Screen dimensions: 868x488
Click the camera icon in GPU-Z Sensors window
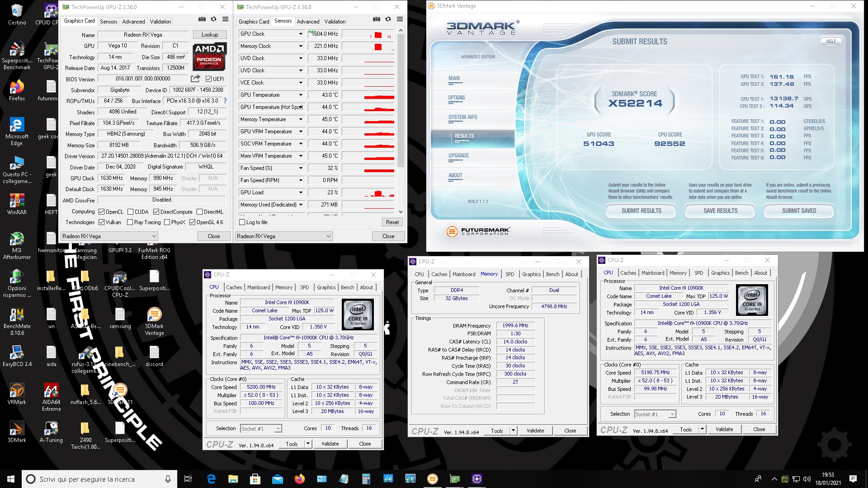pyautogui.click(x=376, y=19)
